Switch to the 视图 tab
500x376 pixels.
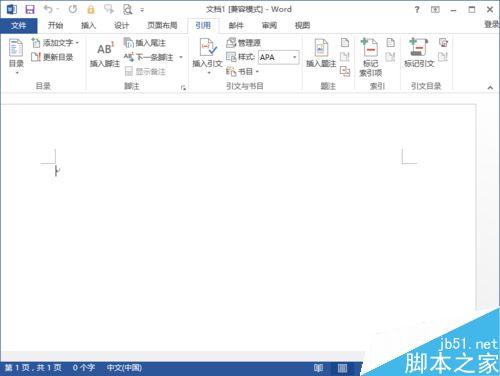302,25
